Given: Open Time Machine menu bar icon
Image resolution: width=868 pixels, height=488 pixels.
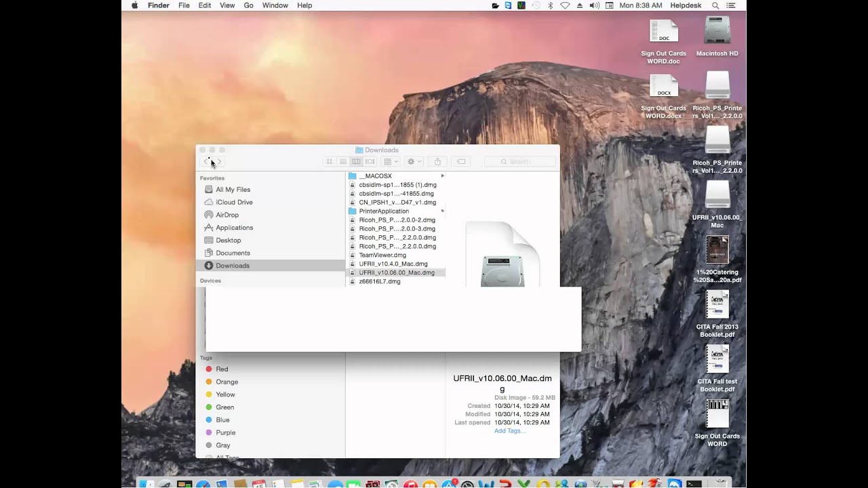Looking at the screenshot, I should tap(536, 5).
